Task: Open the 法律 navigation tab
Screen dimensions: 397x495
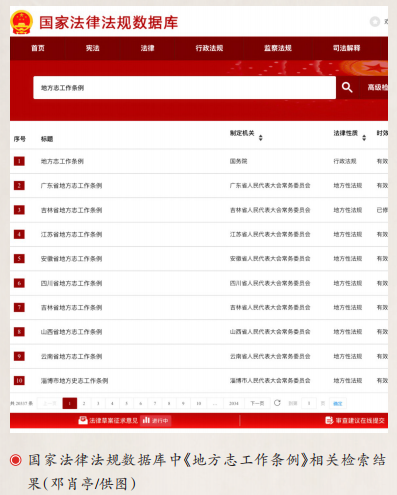Action: point(147,48)
